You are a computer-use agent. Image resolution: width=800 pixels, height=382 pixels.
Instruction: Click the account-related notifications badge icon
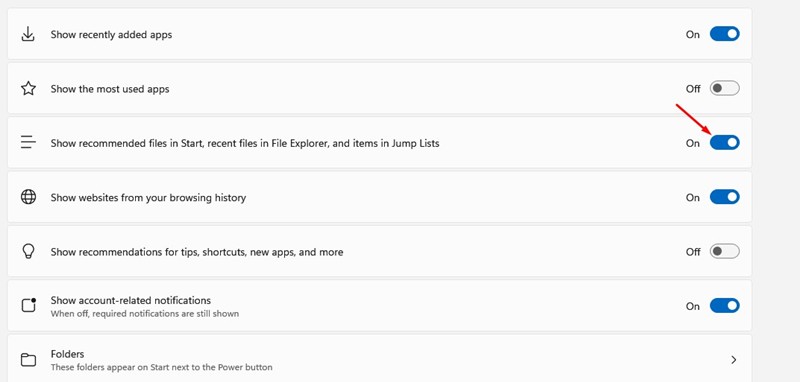[28, 305]
